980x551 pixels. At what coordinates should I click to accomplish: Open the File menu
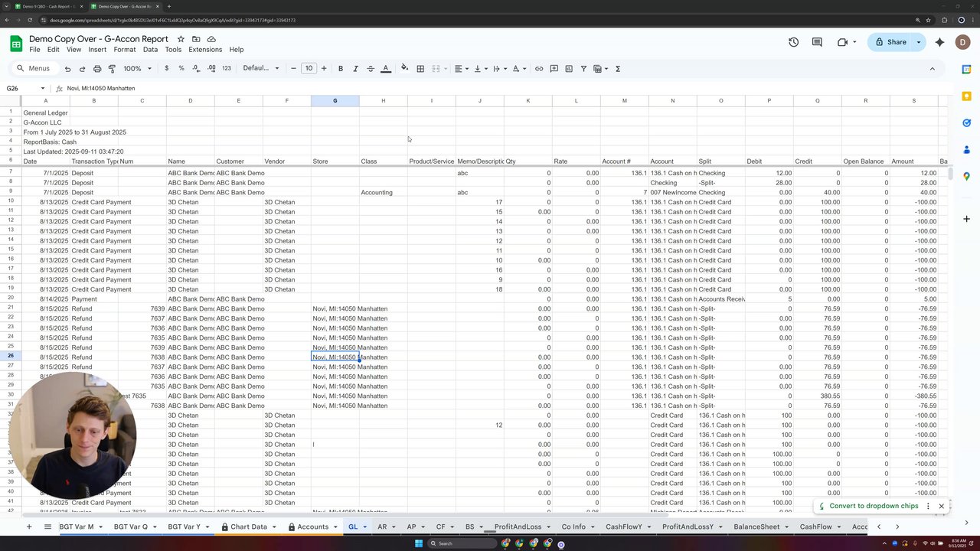pyautogui.click(x=34, y=50)
